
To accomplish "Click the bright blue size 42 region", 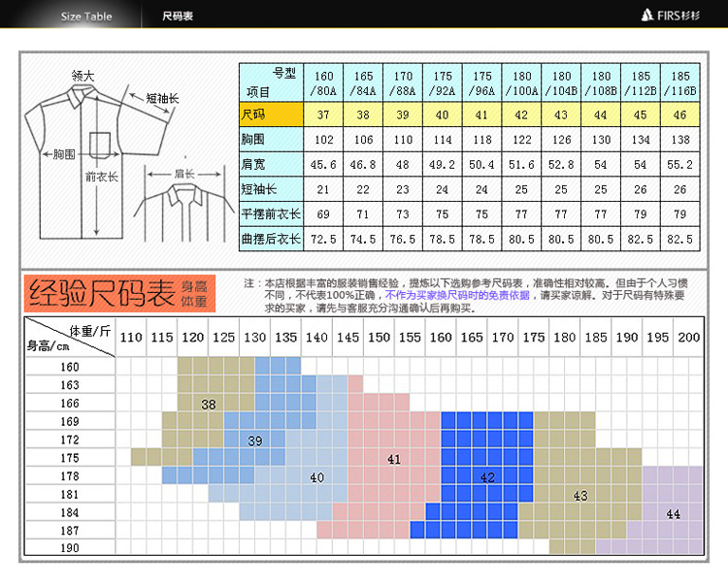I will [486, 476].
